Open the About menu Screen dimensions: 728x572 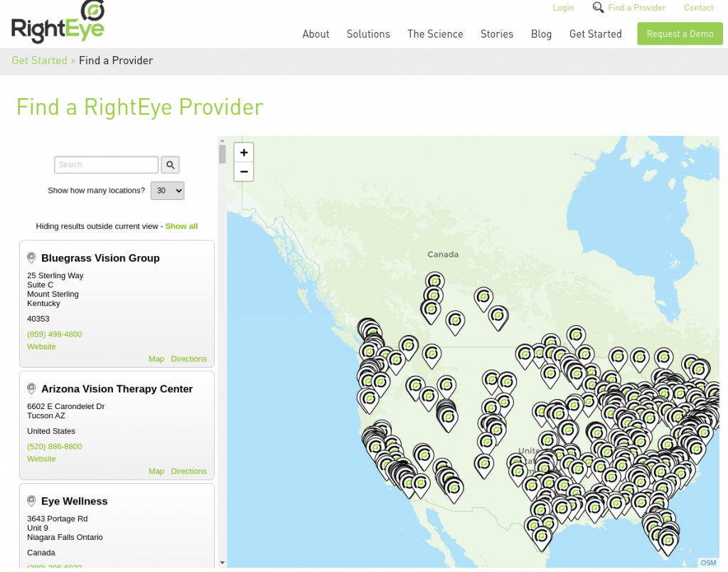[316, 34]
